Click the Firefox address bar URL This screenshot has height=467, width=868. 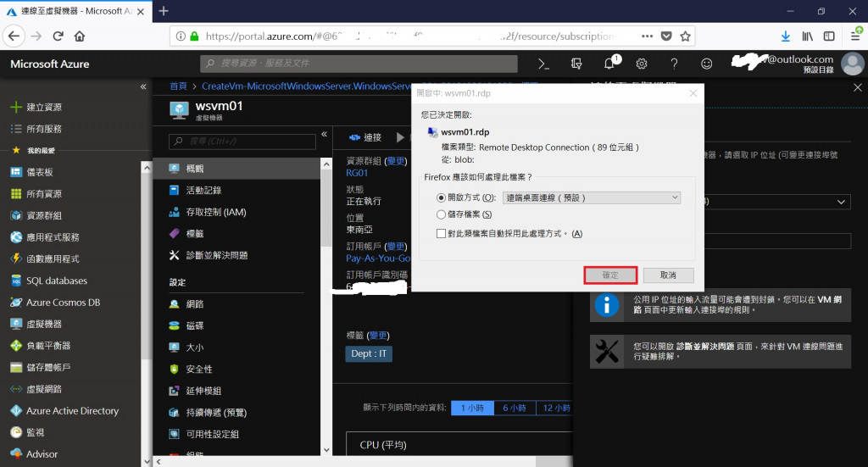point(409,36)
